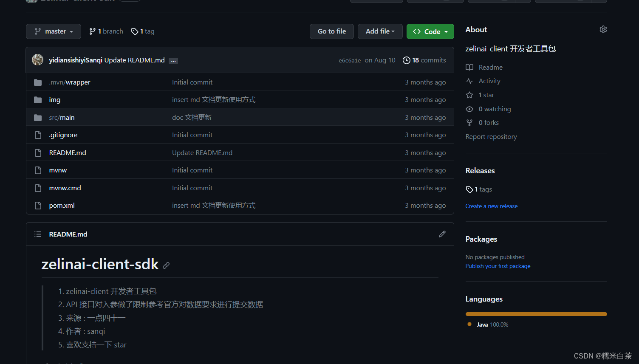Open the Add file dropdown

click(x=380, y=31)
